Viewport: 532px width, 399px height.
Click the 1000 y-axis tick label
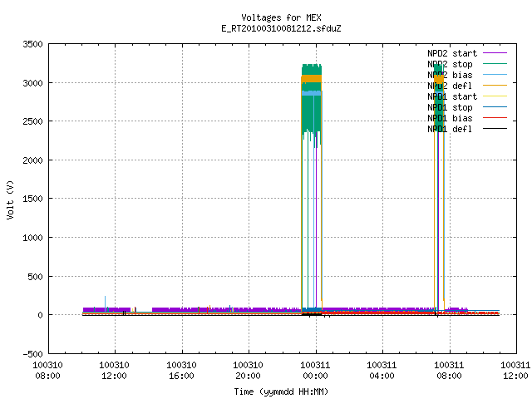(33, 238)
